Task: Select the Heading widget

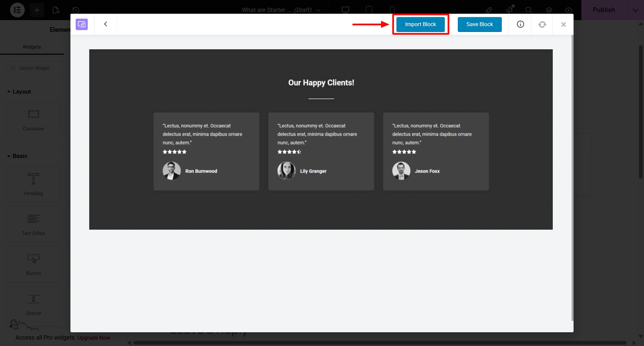Action: click(34, 184)
